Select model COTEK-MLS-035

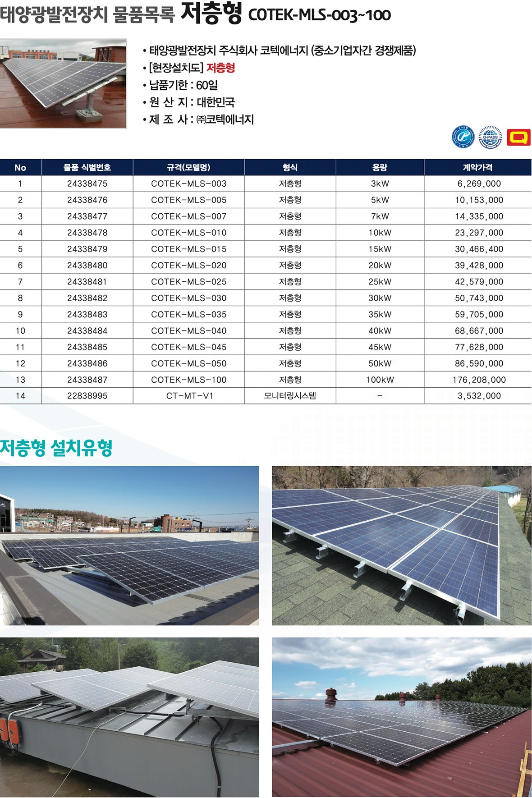tap(189, 314)
